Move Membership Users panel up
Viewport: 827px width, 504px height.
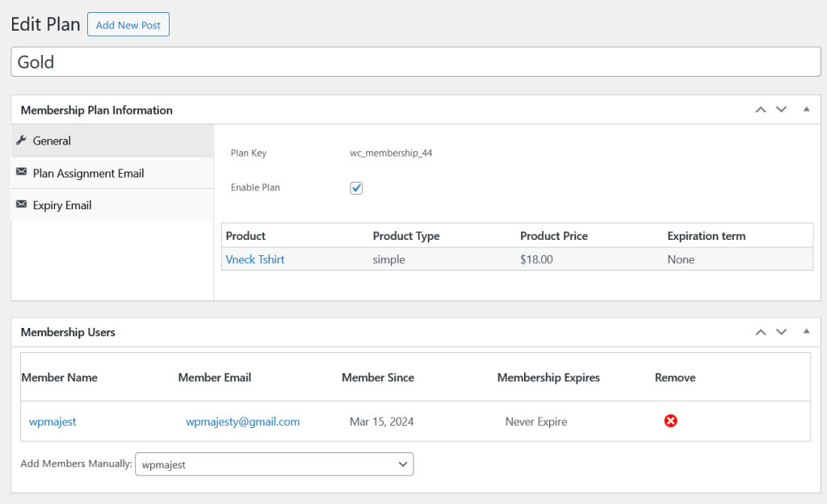tap(760, 332)
